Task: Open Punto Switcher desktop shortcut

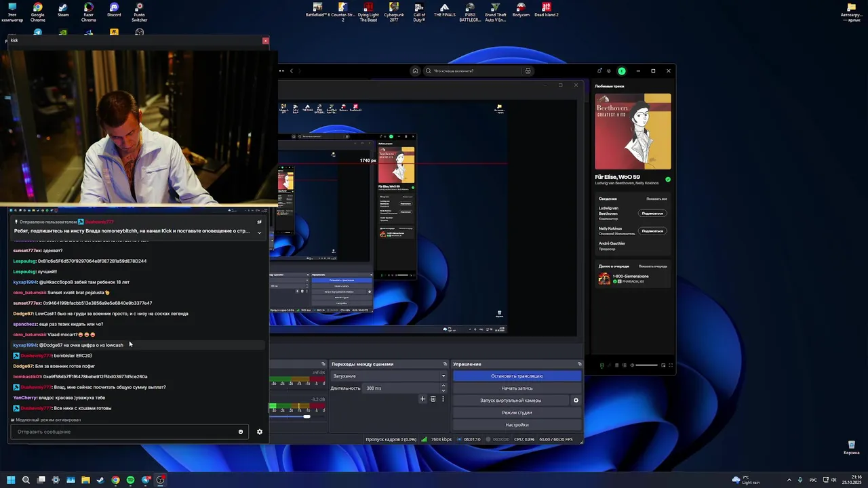Action: click(x=139, y=12)
